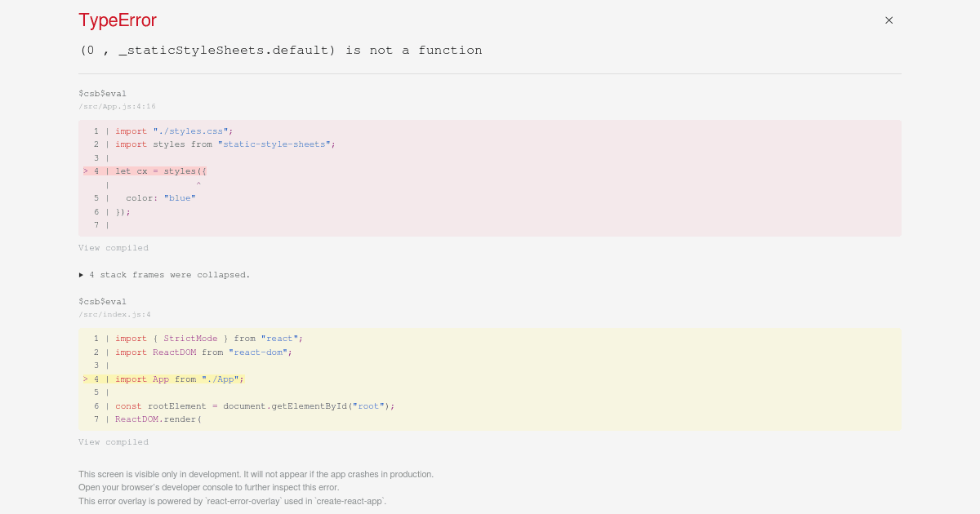The width and height of the screenshot is (980, 514).
Task: Click View compiled under the index.js frame
Action: click(114, 441)
